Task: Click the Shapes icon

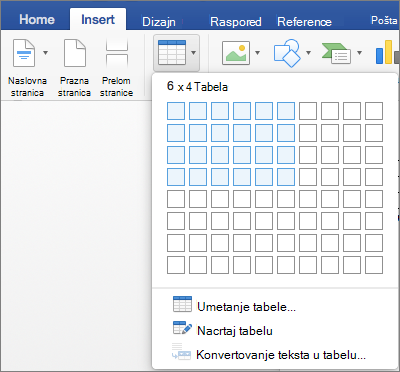Action: tap(287, 53)
